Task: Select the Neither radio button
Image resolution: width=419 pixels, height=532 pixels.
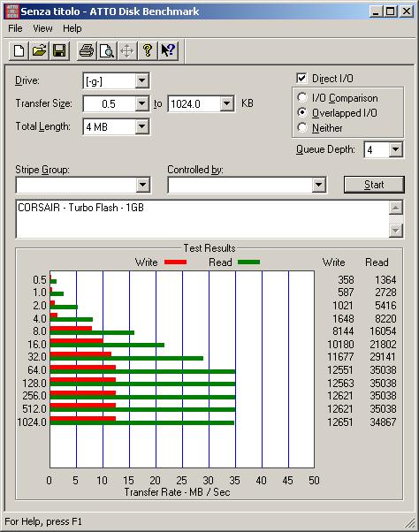Action: click(302, 127)
